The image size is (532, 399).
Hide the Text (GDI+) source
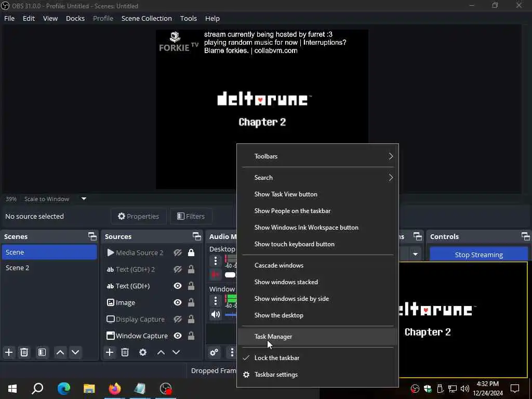[x=178, y=286]
